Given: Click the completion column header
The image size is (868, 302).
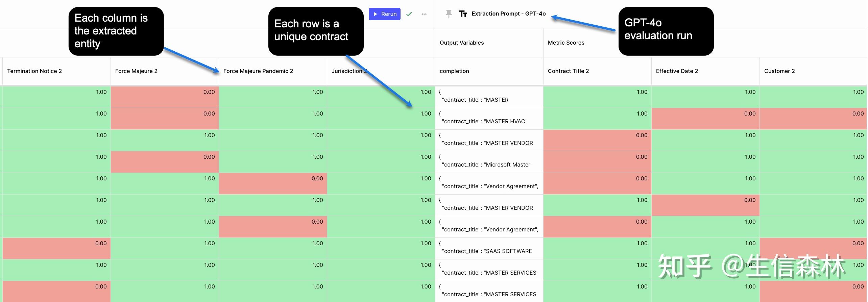Looking at the screenshot, I should click(489, 71).
